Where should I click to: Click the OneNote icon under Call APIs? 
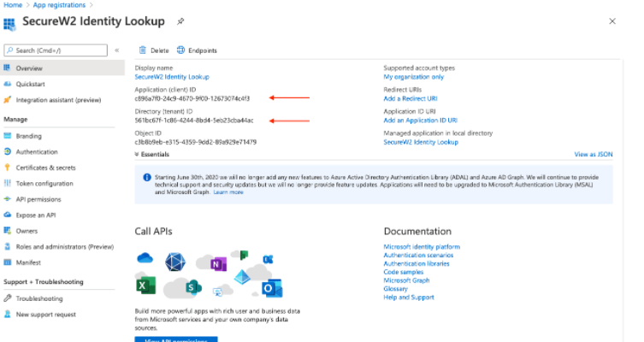click(x=218, y=263)
